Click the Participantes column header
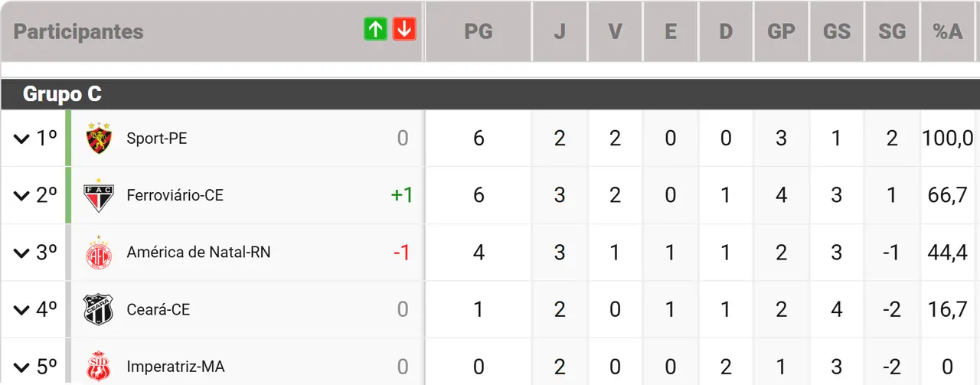 78,31
